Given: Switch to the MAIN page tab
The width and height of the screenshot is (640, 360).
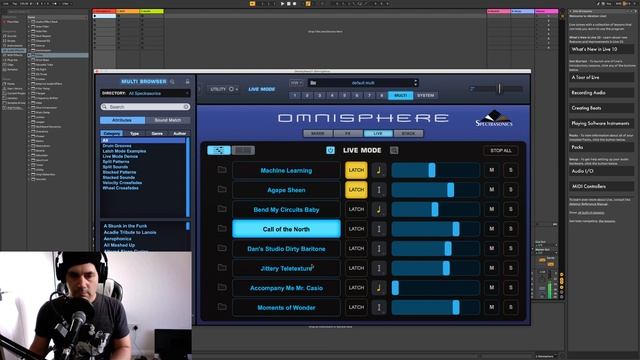Looking at the screenshot, I should pos(318,133).
